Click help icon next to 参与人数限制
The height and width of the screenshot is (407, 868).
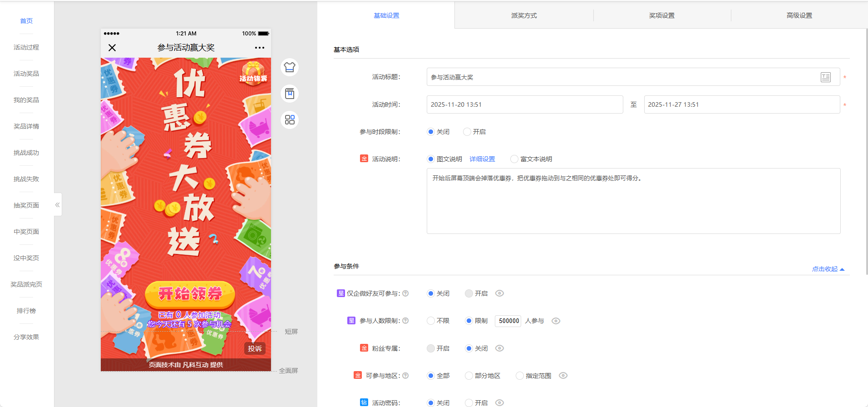pyautogui.click(x=405, y=321)
